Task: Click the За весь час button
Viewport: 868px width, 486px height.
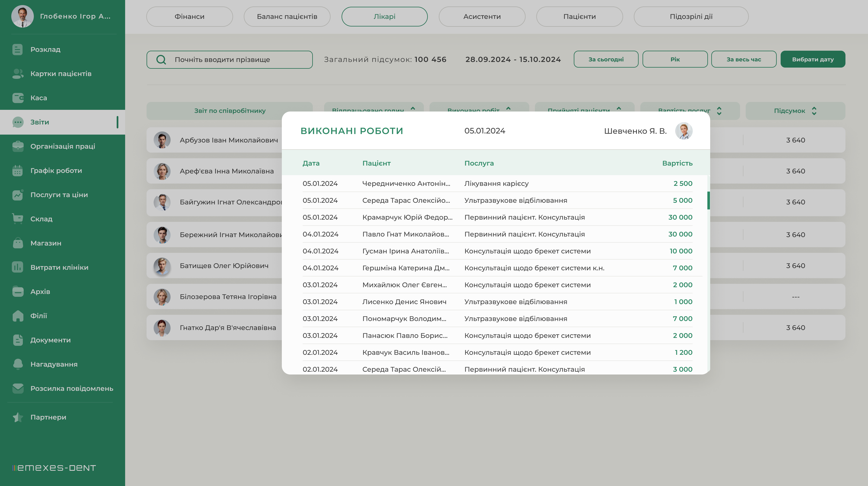Action: pyautogui.click(x=744, y=59)
